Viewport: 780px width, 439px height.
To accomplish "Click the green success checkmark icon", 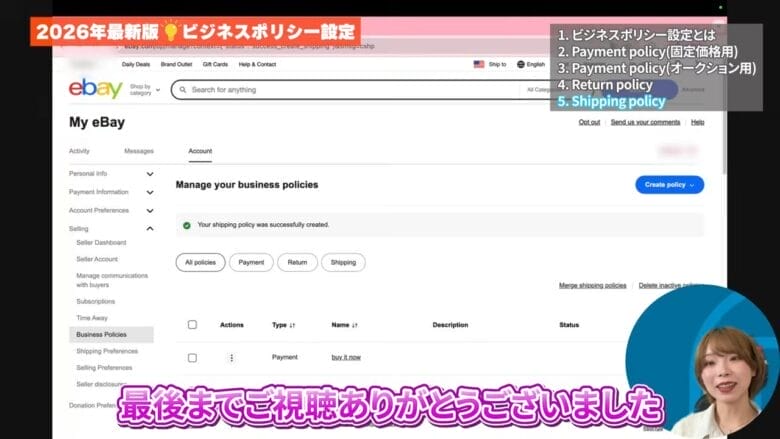I will coord(187,225).
